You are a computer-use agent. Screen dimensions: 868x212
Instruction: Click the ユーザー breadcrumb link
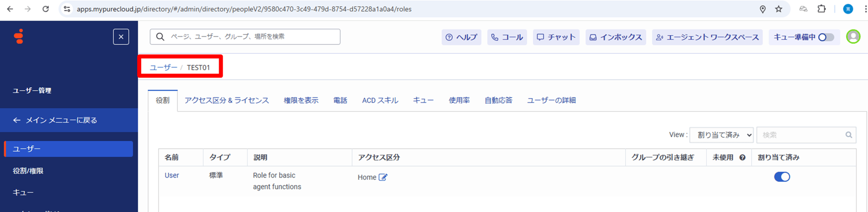[x=163, y=67]
